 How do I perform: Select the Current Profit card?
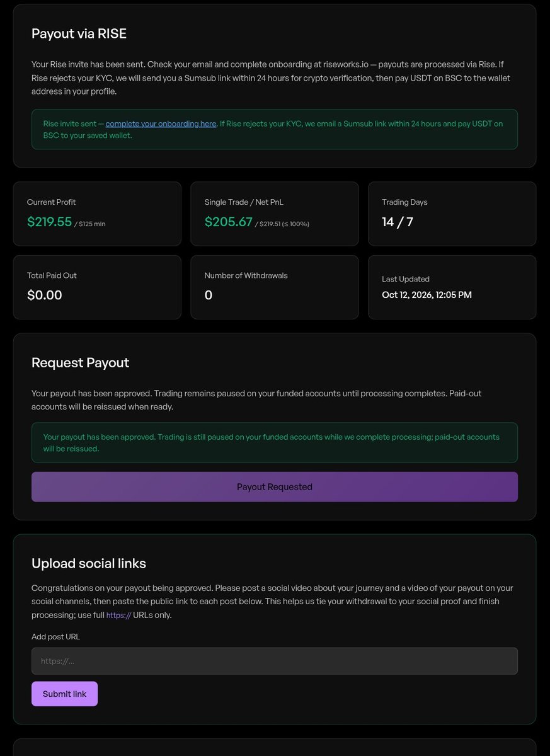tap(97, 214)
